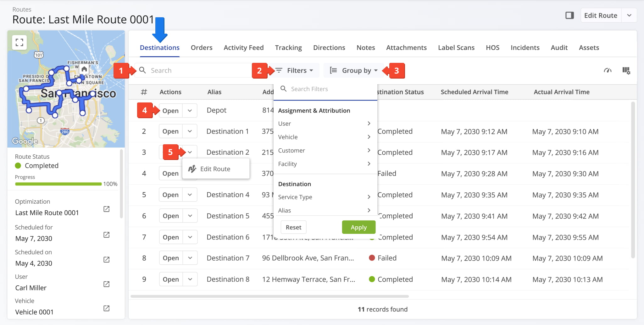Screen dimensions: 644x325
Task: Click the home depot marker on the map
Action: pyautogui.click(x=84, y=69)
